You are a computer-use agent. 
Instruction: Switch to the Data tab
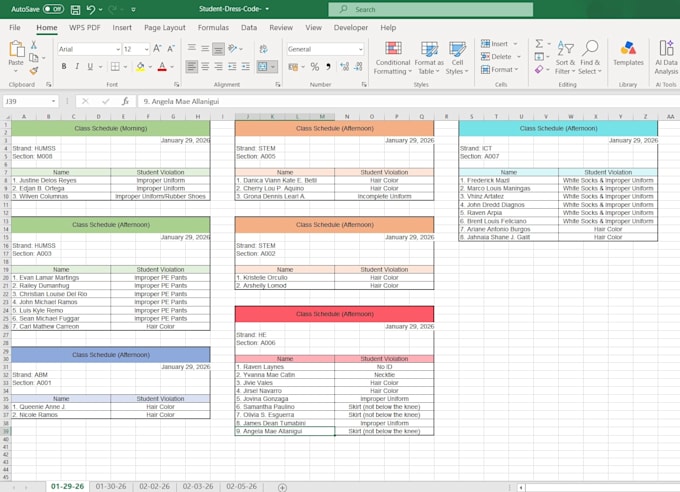pos(249,27)
